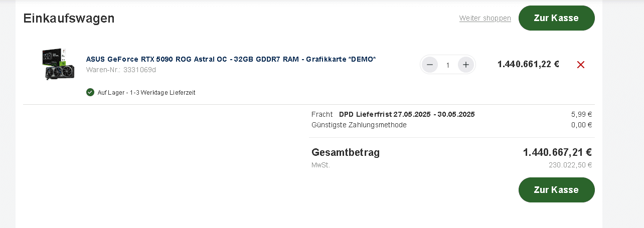This screenshot has height=228, width=644.
Task: Click the total amount 1.440.667,21 €
Action: [557, 152]
